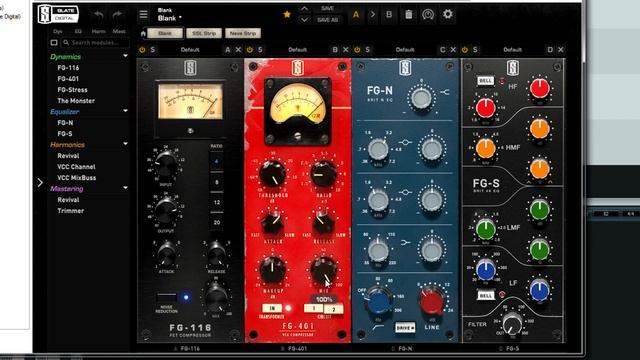640x360 pixels.
Task: Click the round knob-shaped icon beside the gear
Action: coord(428,14)
